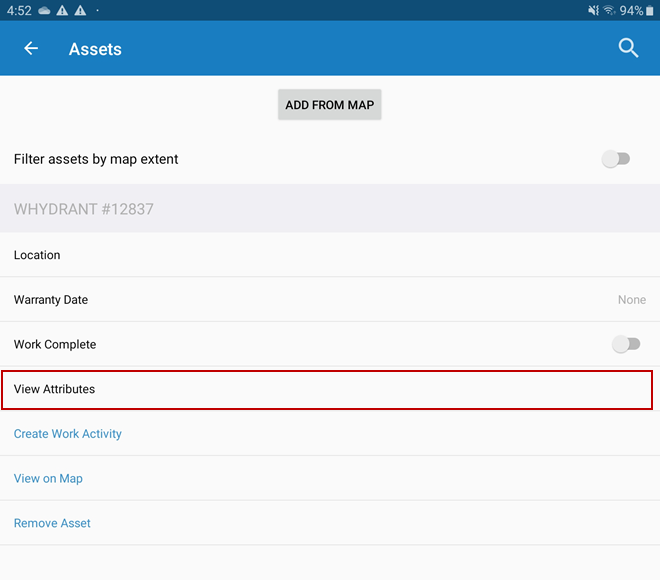Tap the first warning triangle icon
This screenshot has height=580, width=660.
click(62, 11)
